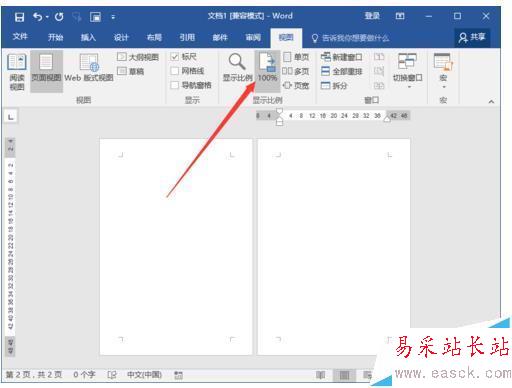Viewport: 512px width, 388px height.
Task: Open a 新建窗口 new window
Action: coord(341,57)
